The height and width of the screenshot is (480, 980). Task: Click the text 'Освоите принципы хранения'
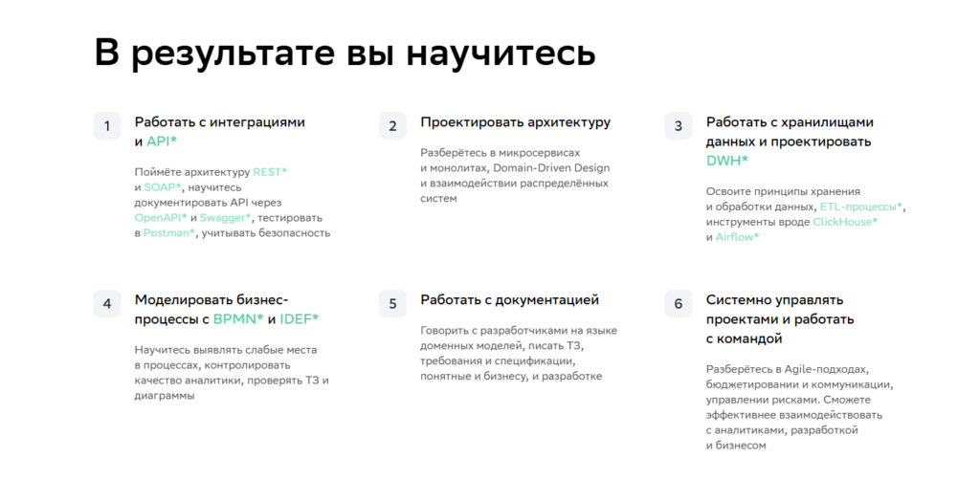[783, 191]
